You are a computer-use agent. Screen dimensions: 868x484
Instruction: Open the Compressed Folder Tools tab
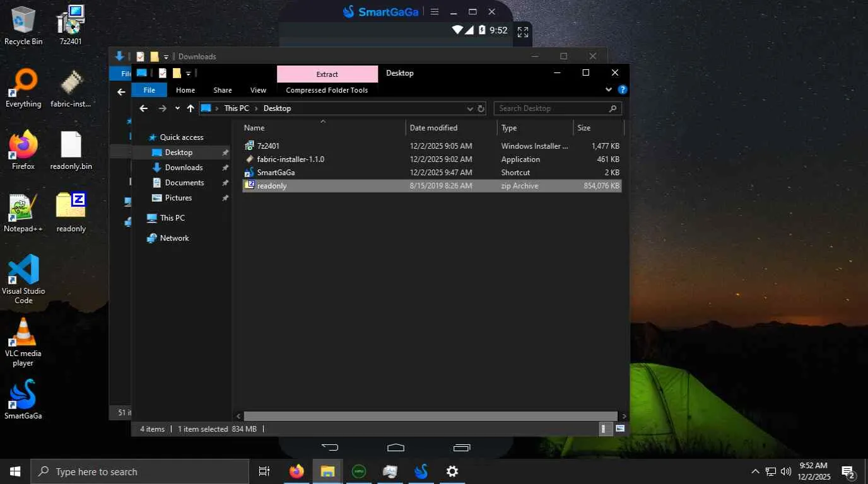tap(327, 90)
